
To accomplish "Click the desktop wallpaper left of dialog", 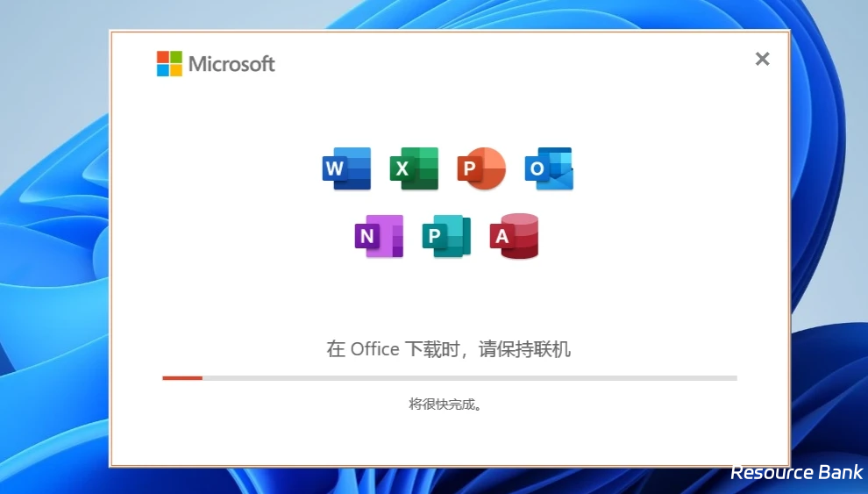I will point(53,263).
